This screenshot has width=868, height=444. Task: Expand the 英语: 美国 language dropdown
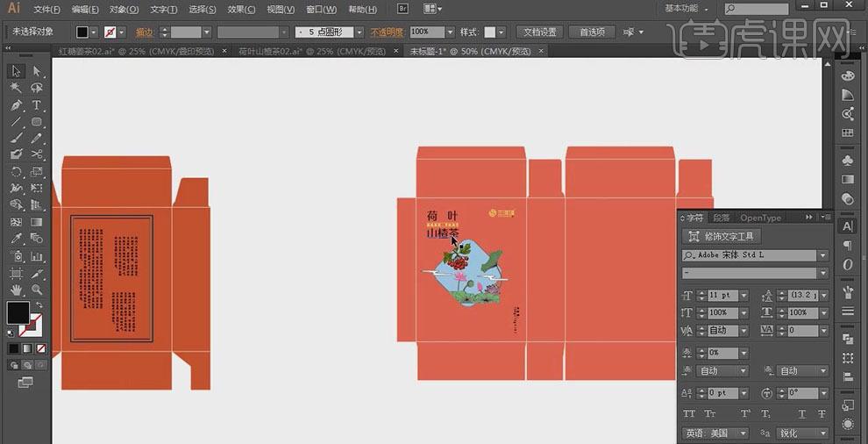point(743,433)
